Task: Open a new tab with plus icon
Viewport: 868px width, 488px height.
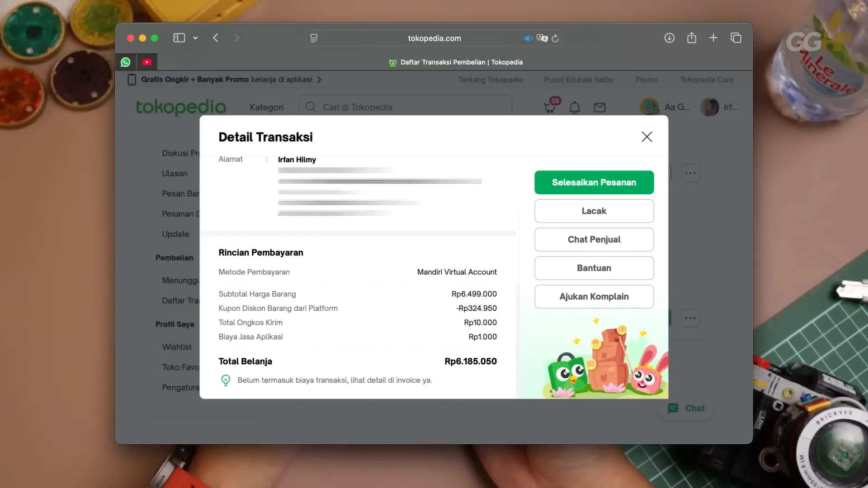Action: pos(713,38)
